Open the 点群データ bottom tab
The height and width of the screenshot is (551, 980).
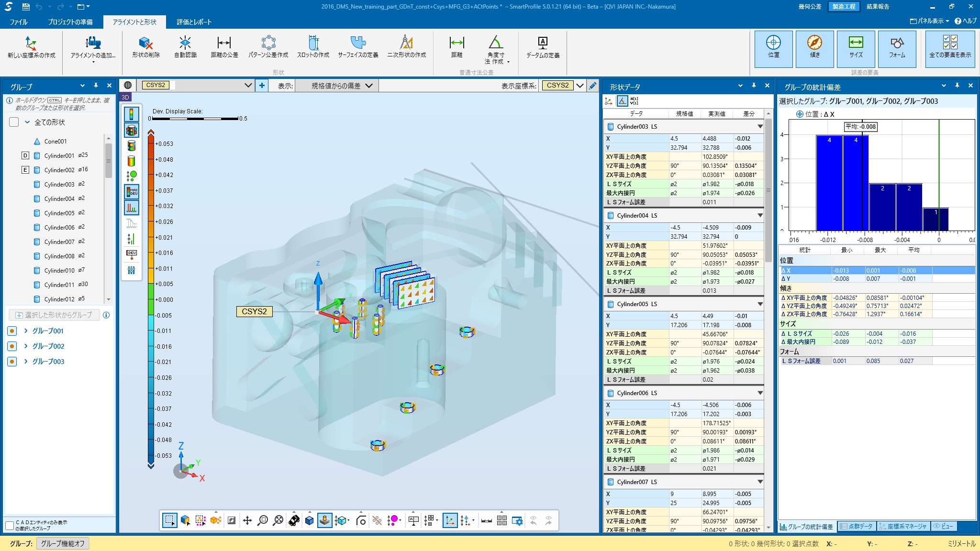[856, 526]
